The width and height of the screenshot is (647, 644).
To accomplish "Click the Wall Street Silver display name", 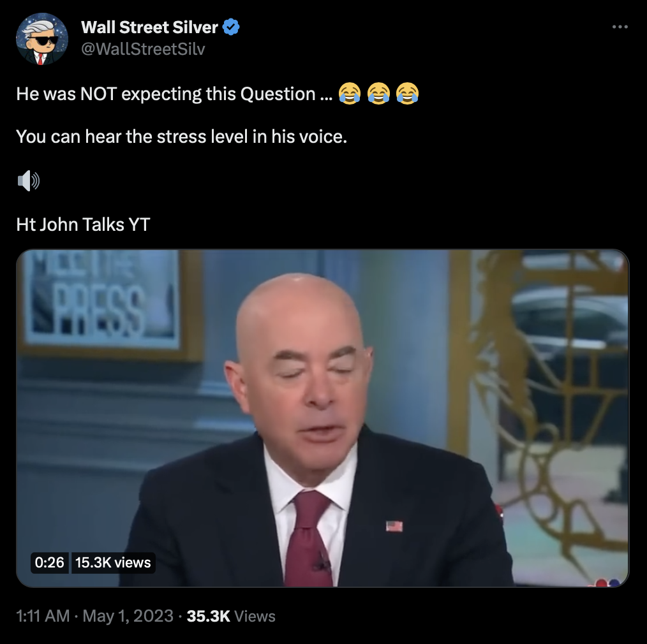I will pyautogui.click(x=149, y=27).
